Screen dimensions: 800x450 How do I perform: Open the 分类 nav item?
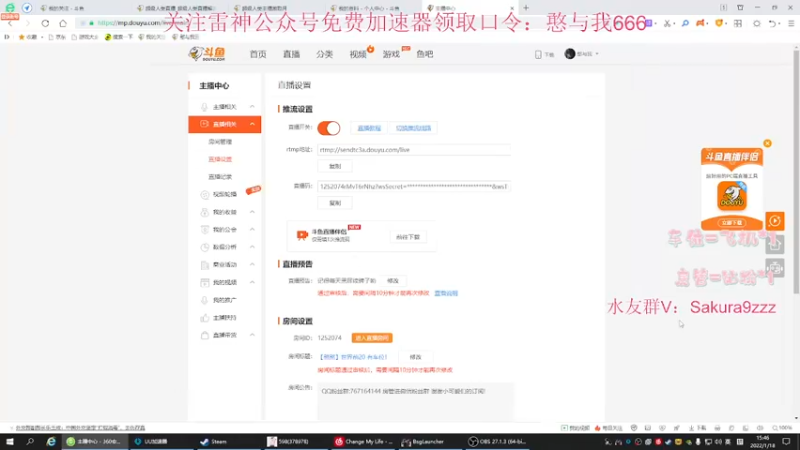[x=324, y=54]
